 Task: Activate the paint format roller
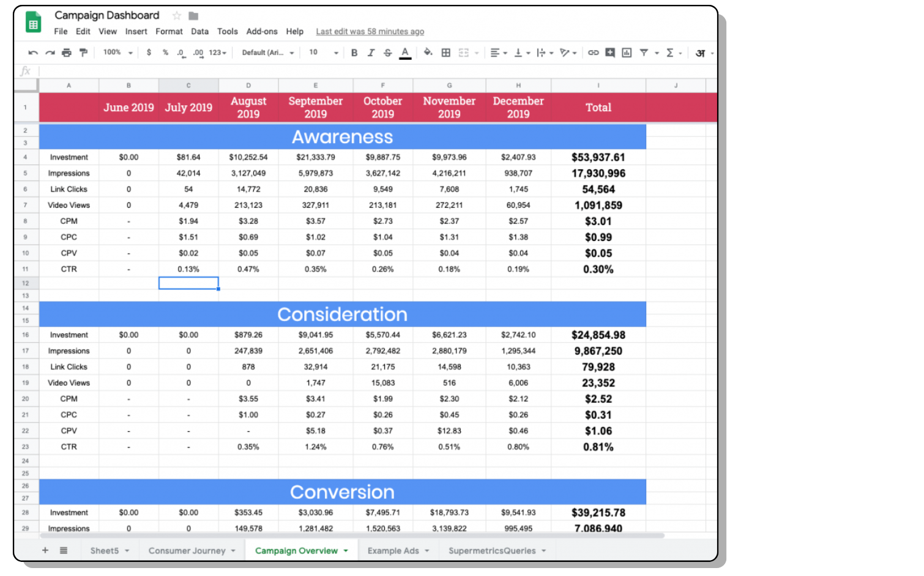coord(83,53)
